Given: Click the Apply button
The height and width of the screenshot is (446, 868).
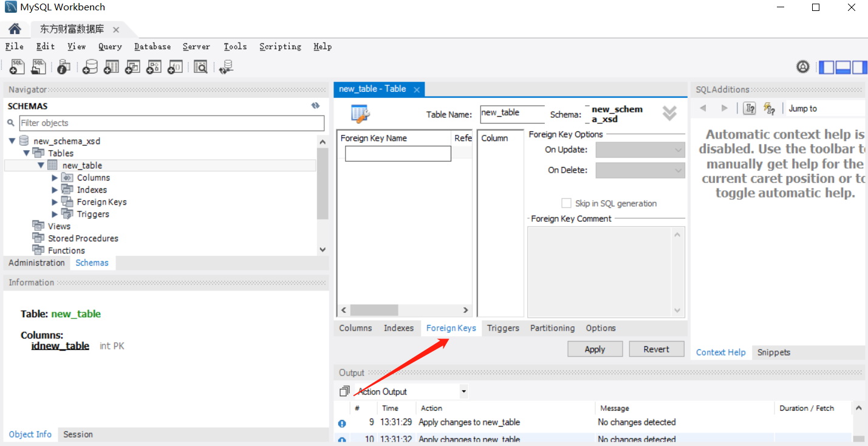Looking at the screenshot, I should coord(595,349).
